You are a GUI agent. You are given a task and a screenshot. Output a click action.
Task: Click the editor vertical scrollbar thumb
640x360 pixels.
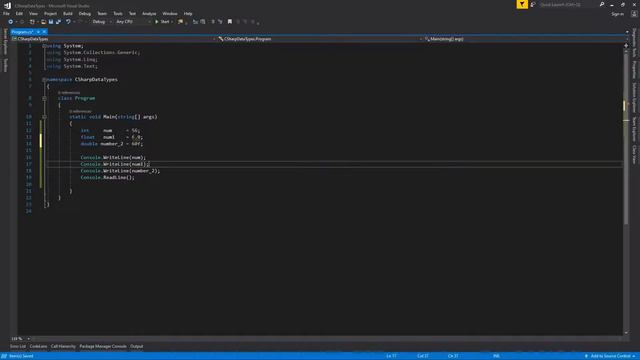626,139
